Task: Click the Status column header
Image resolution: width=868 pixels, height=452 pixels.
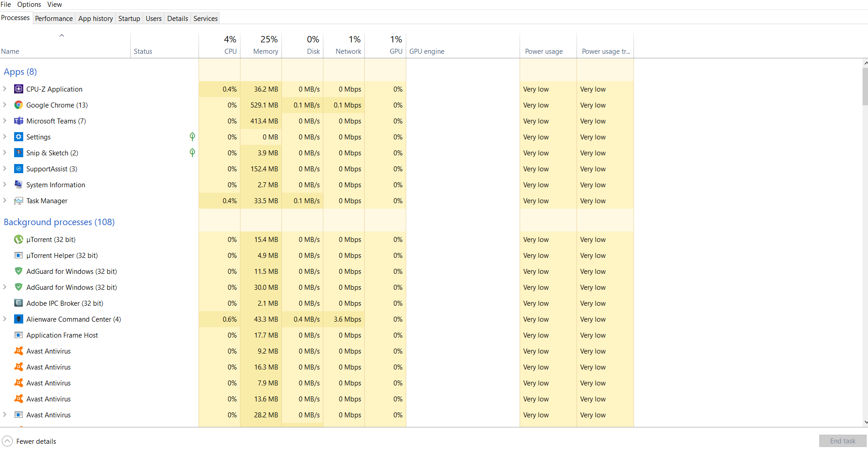Action: click(164, 45)
